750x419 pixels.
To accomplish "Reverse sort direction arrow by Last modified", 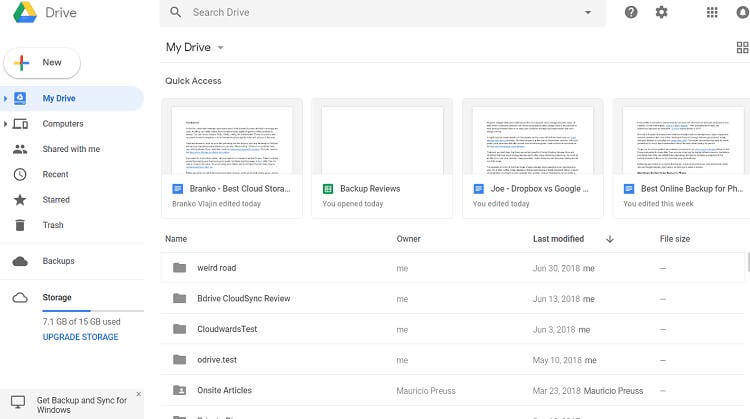I will click(x=609, y=239).
